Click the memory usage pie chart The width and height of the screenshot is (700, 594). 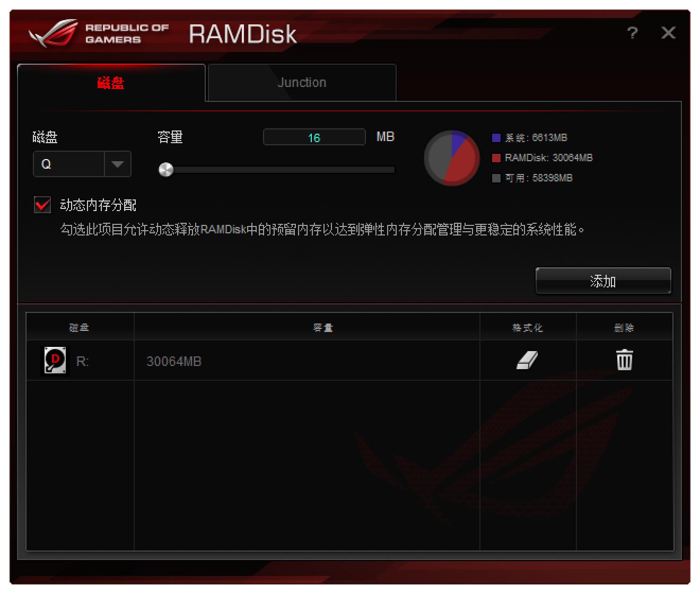pos(451,158)
